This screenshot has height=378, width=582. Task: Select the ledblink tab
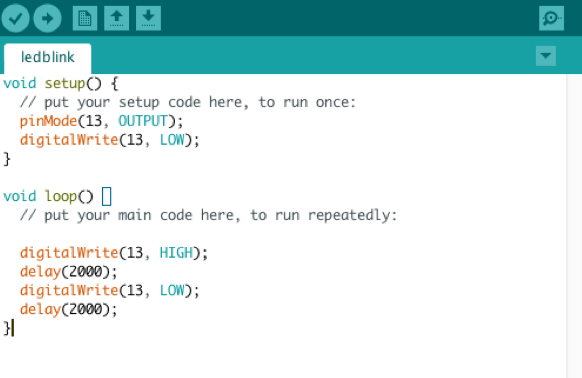48,58
